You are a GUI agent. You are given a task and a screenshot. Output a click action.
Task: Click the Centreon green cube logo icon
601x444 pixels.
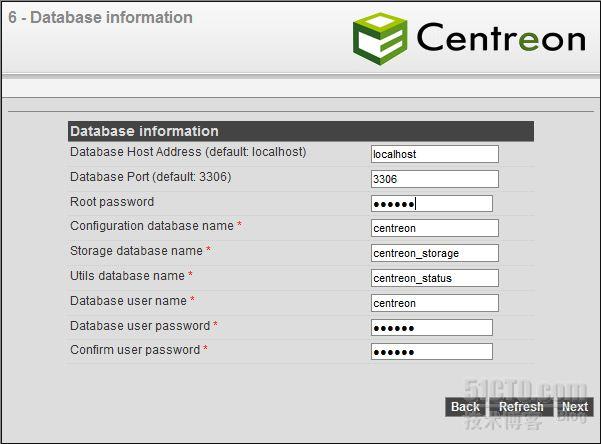[x=379, y=36]
